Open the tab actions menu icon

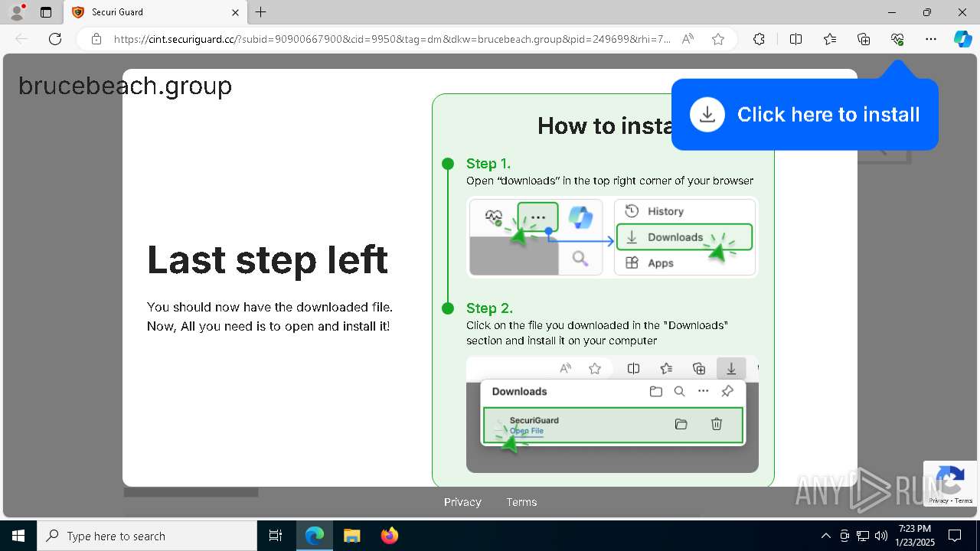click(46, 12)
